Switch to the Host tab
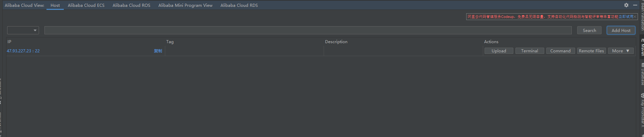644x137 pixels. [55, 5]
